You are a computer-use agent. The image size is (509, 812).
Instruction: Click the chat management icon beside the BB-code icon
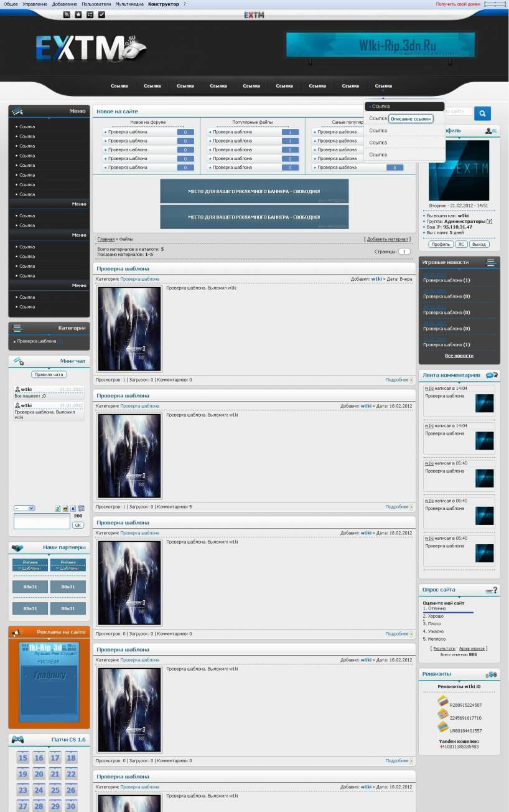coord(81,508)
